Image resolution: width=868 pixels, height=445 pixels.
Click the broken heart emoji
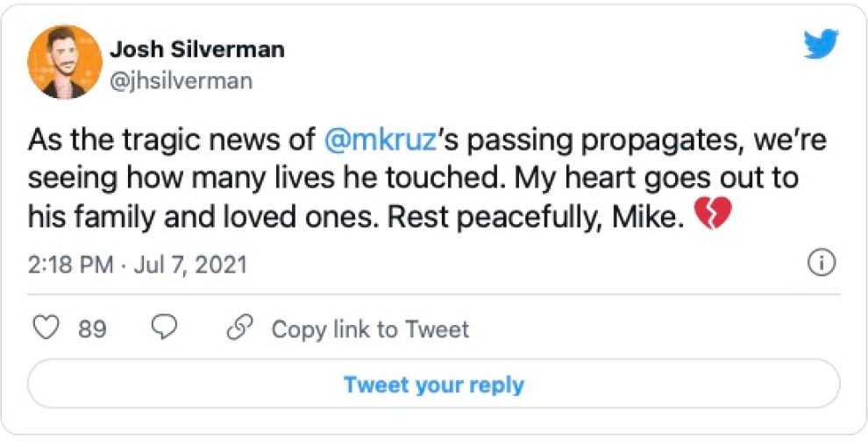click(x=711, y=215)
